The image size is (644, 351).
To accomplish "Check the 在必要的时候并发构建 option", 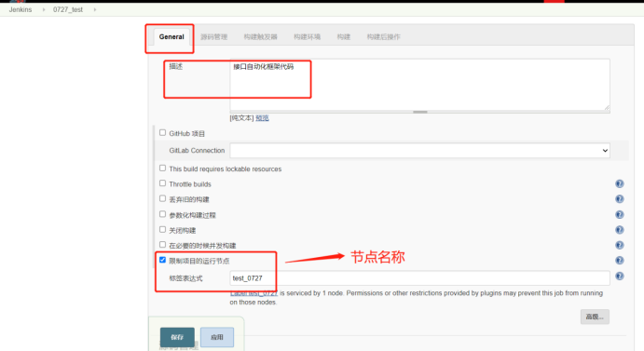I will (x=163, y=245).
